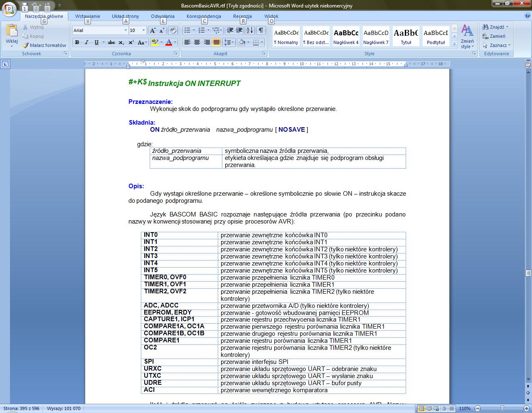532x413 pixels.
Task: Switch to the Widok tab
Action: coord(271,16)
